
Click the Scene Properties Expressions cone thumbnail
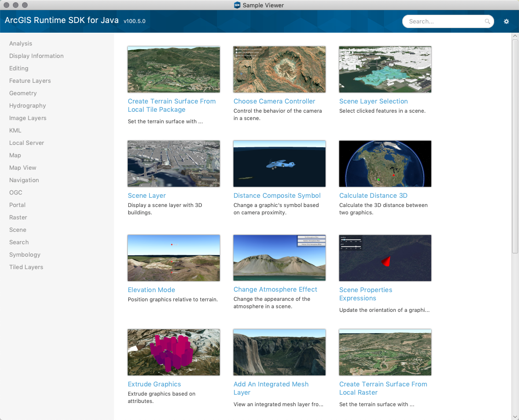pyautogui.click(x=385, y=258)
